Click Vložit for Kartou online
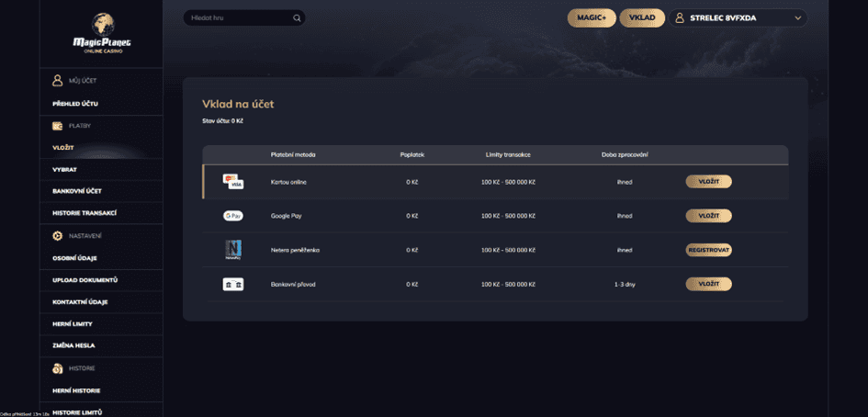Screen dimensions: 868x417 coord(708,182)
